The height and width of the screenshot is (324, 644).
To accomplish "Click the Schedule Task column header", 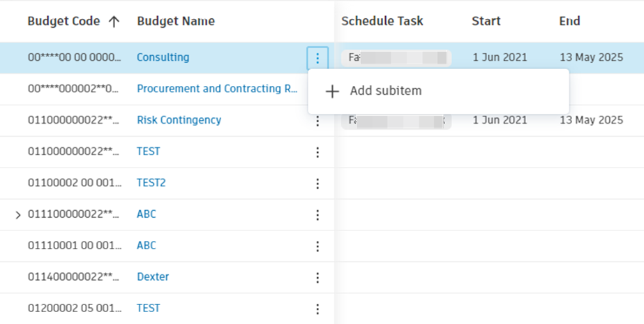I will pos(382,22).
